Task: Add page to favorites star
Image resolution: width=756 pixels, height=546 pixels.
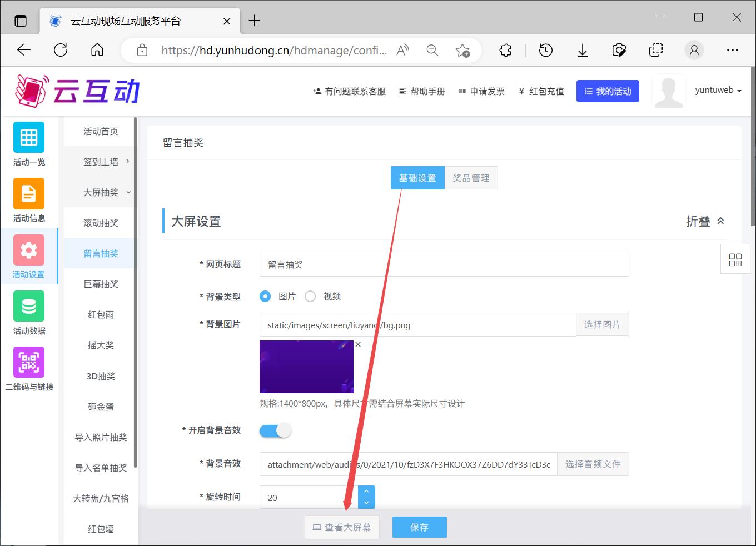Action: pyautogui.click(x=462, y=51)
